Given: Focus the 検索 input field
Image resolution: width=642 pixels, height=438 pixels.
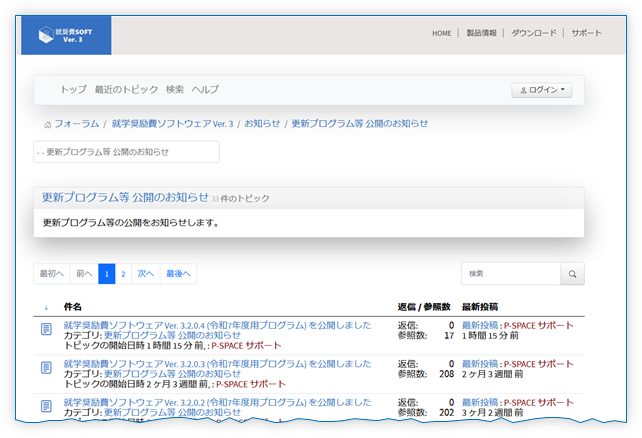Looking at the screenshot, I should [511, 274].
